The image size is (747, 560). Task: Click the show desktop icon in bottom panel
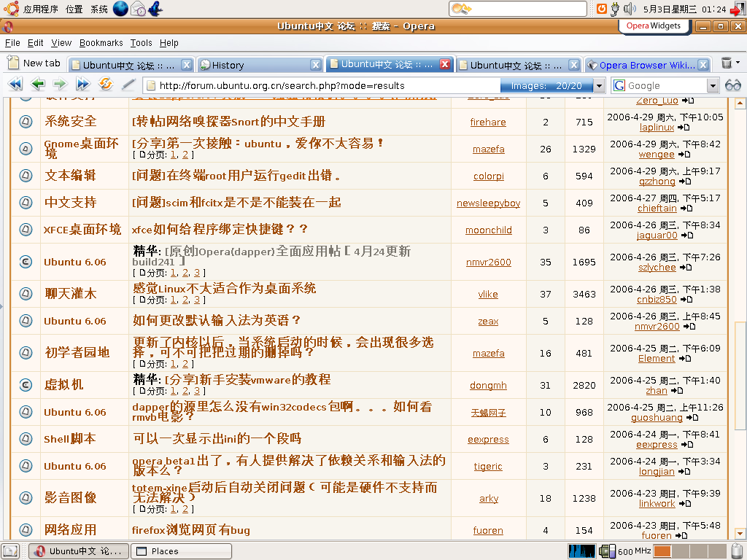coord(10,551)
